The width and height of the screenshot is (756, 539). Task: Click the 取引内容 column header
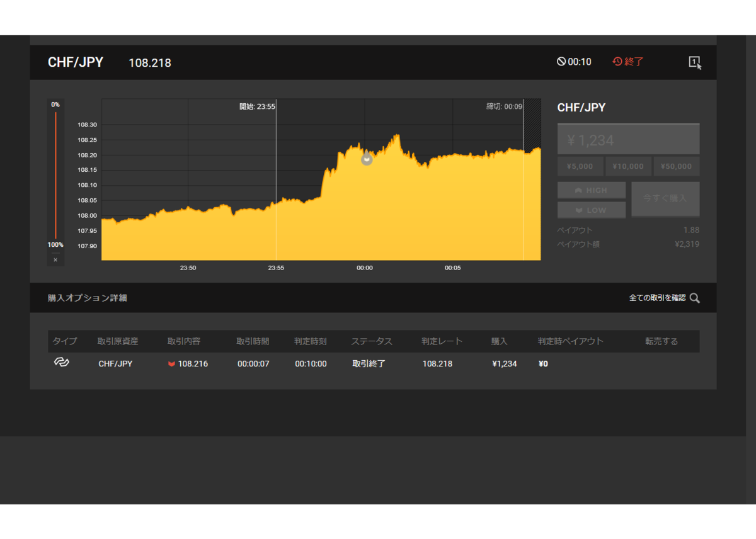184,341
